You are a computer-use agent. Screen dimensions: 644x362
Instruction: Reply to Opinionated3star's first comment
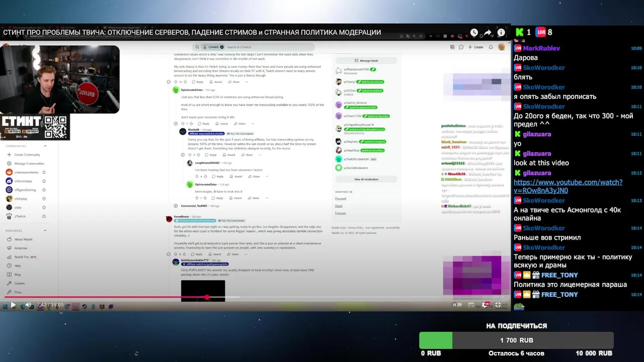tap(204, 124)
